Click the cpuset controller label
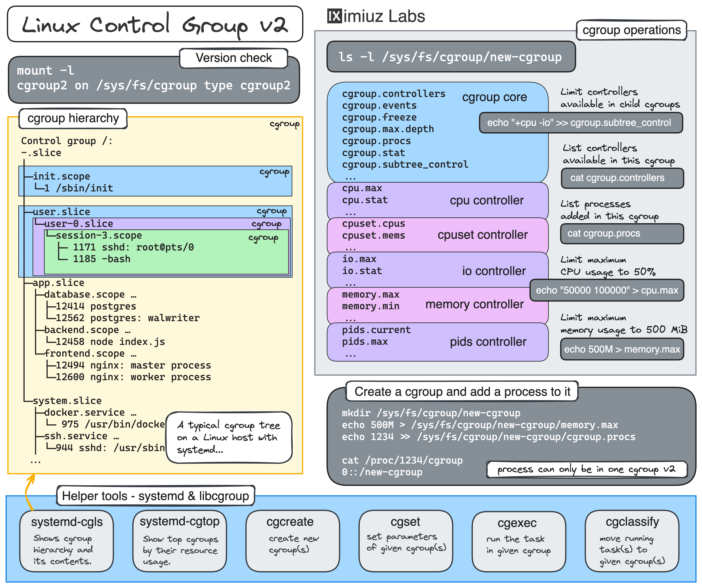702x588 pixels. point(483,235)
